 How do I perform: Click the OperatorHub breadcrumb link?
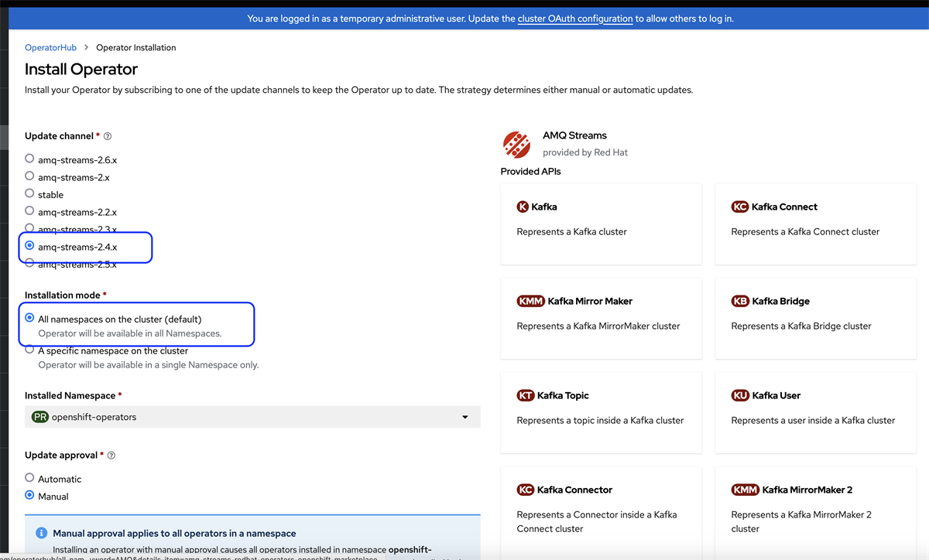point(50,47)
